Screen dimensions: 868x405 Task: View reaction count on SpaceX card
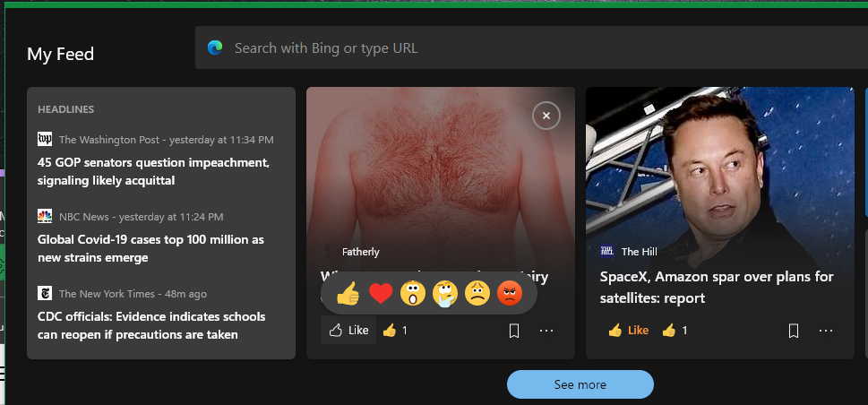(x=675, y=331)
